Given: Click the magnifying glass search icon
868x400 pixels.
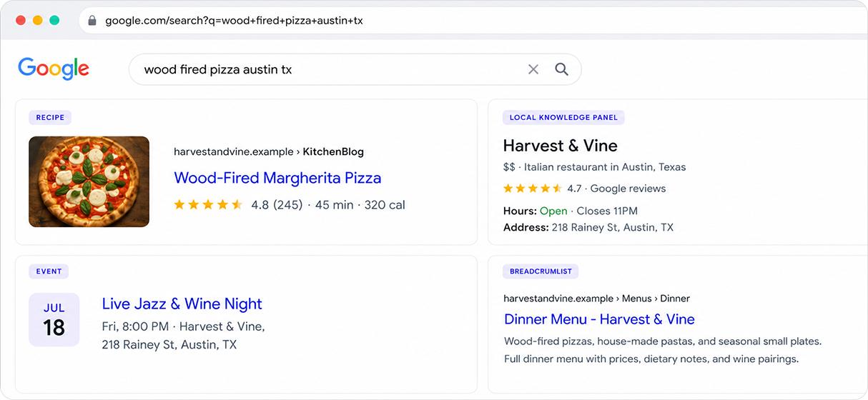Looking at the screenshot, I should click(x=562, y=69).
